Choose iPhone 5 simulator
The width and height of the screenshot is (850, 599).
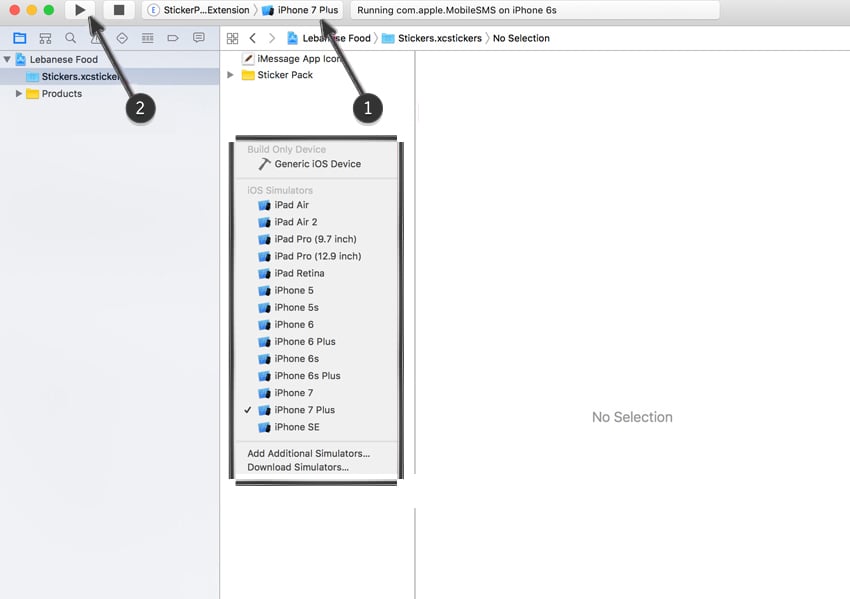[317, 290]
